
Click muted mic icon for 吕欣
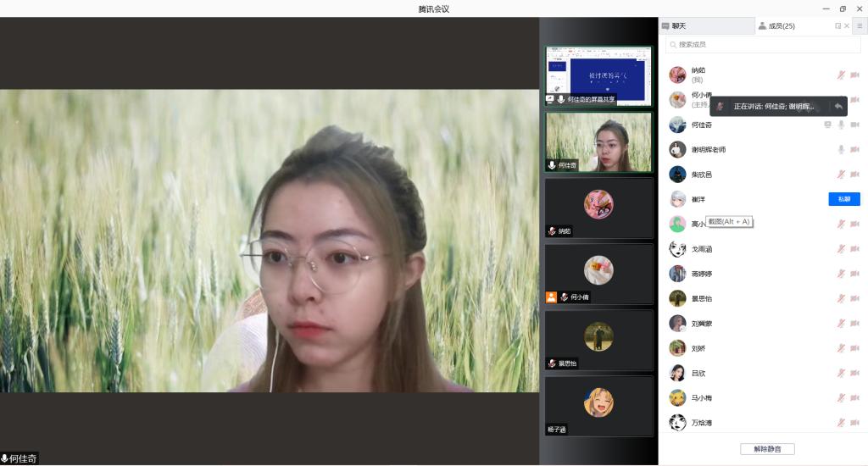pyautogui.click(x=841, y=373)
